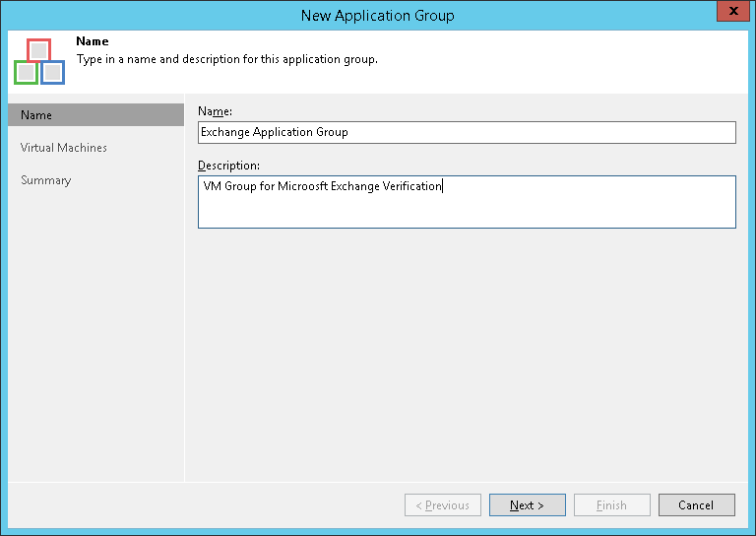Go to the Virtual Machines step
The image size is (756, 536).
point(64,148)
